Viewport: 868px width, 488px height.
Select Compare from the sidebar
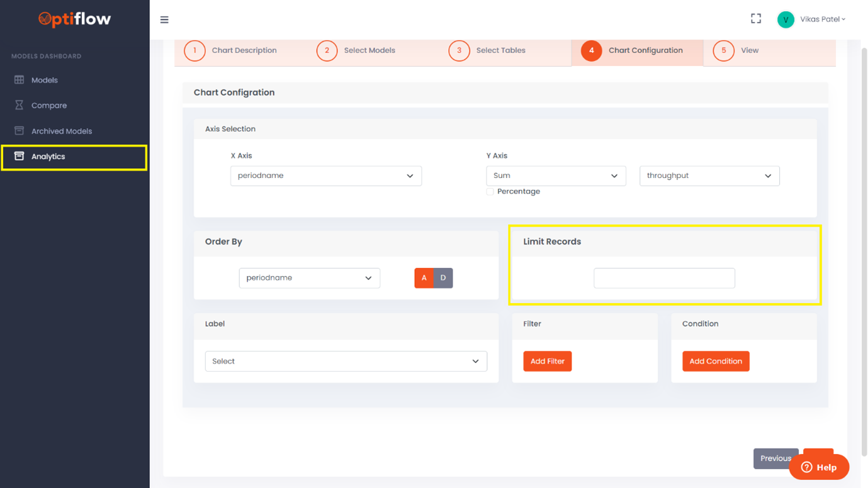click(x=49, y=105)
